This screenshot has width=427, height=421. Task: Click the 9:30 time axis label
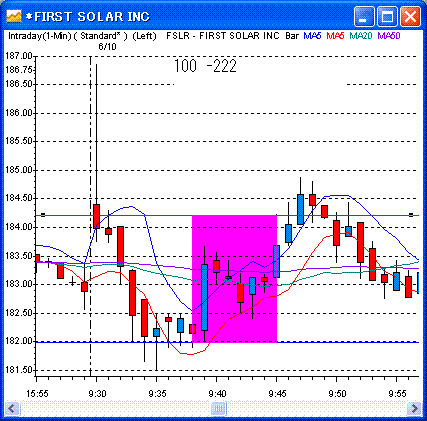(x=98, y=394)
